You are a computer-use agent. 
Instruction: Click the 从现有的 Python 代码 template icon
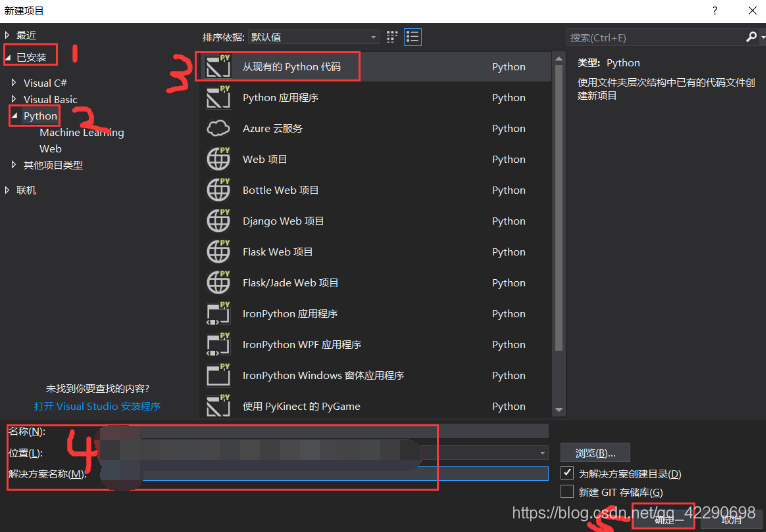click(218, 66)
